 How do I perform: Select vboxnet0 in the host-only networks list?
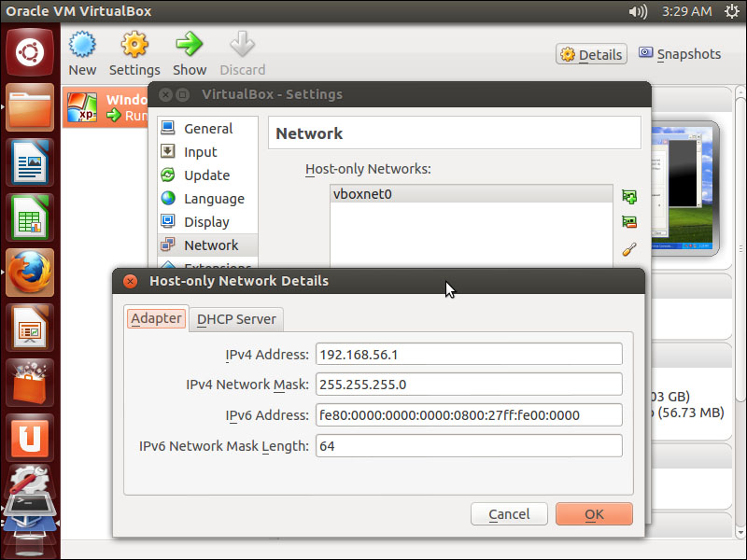[x=472, y=194]
